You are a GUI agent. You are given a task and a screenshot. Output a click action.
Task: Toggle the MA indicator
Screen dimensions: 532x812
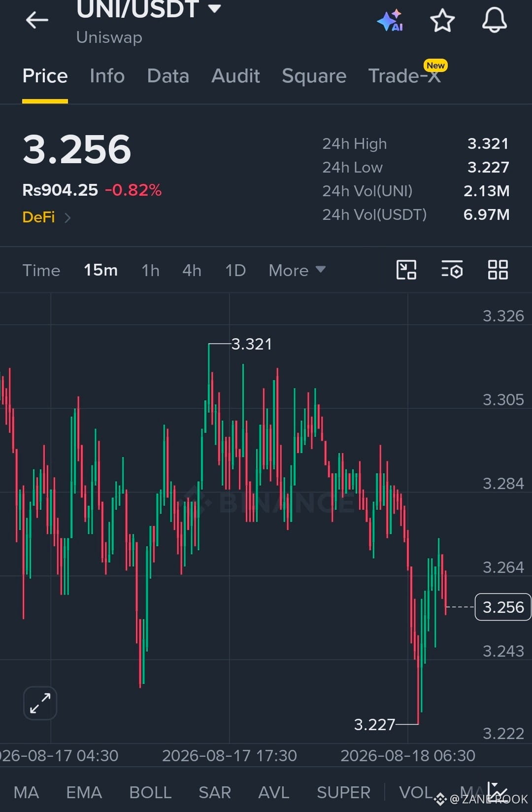[x=26, y=792]
